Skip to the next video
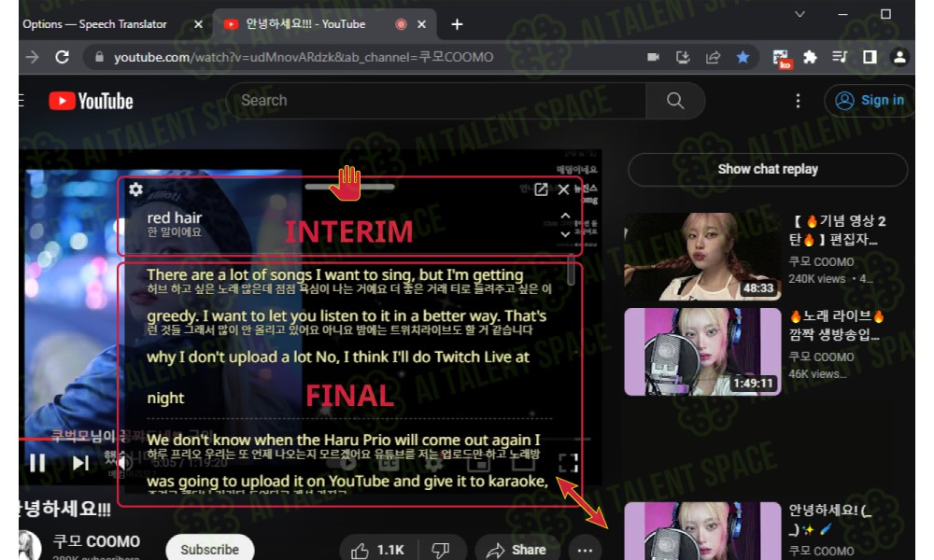 click(x=81, y=462)
